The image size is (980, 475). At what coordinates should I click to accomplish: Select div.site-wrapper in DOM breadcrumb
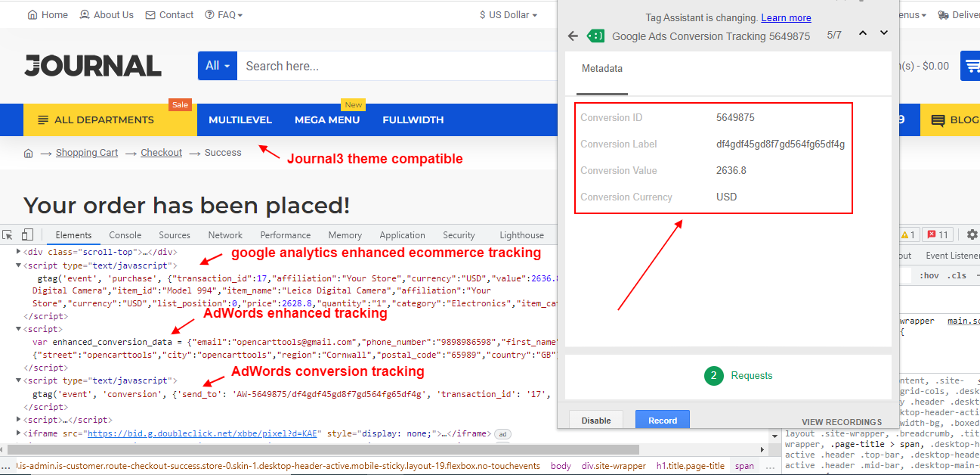614,466
